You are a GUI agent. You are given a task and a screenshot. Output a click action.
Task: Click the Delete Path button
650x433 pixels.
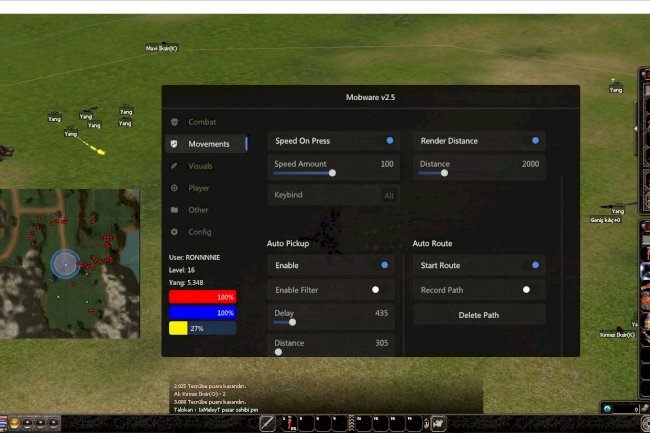tap(479, 315)
